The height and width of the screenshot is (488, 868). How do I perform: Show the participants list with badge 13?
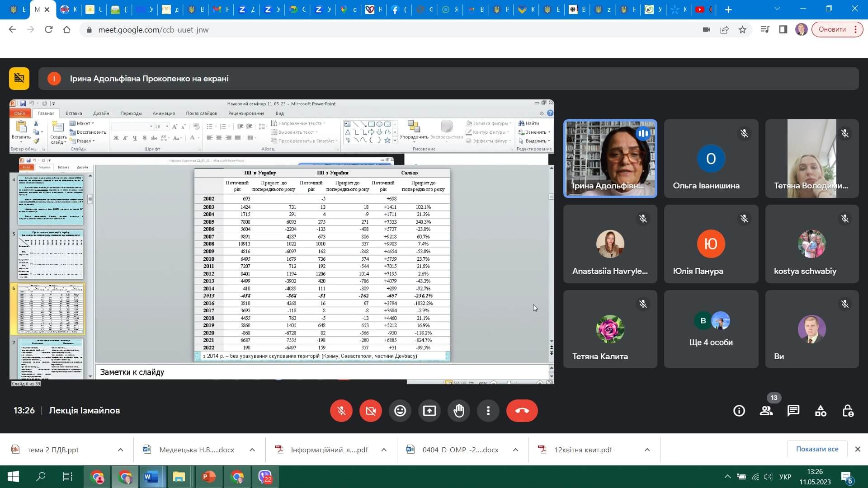tap(766, 411)
